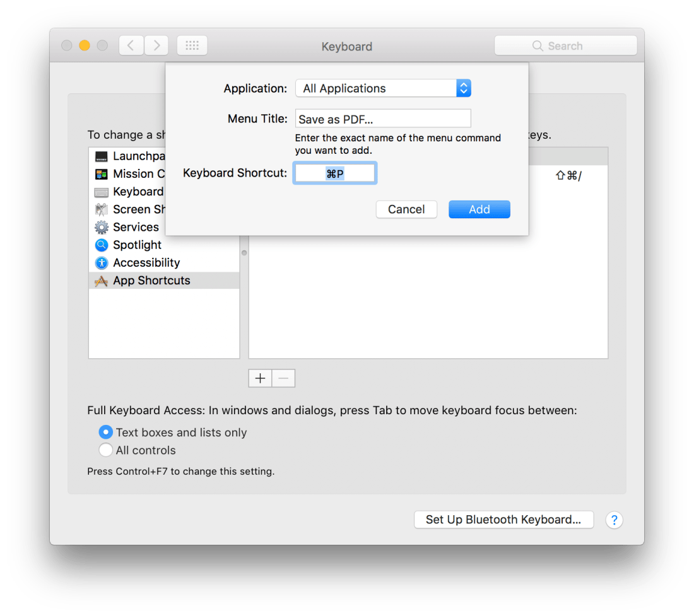Select the Screen Shots category icon
The height and width of the screenshot is (616, 694).
click(x=102, y=209)
